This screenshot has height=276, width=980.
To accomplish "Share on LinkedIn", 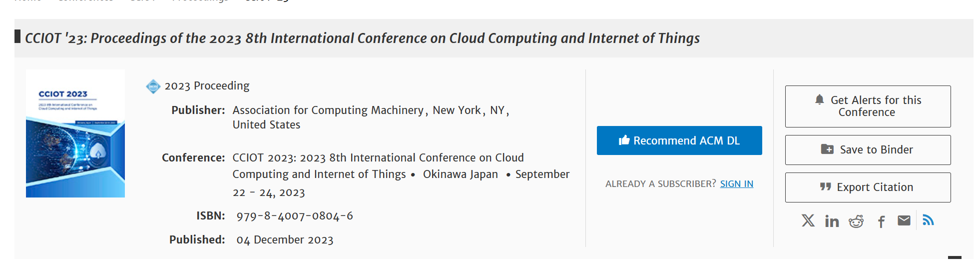I will pos(832,221).
